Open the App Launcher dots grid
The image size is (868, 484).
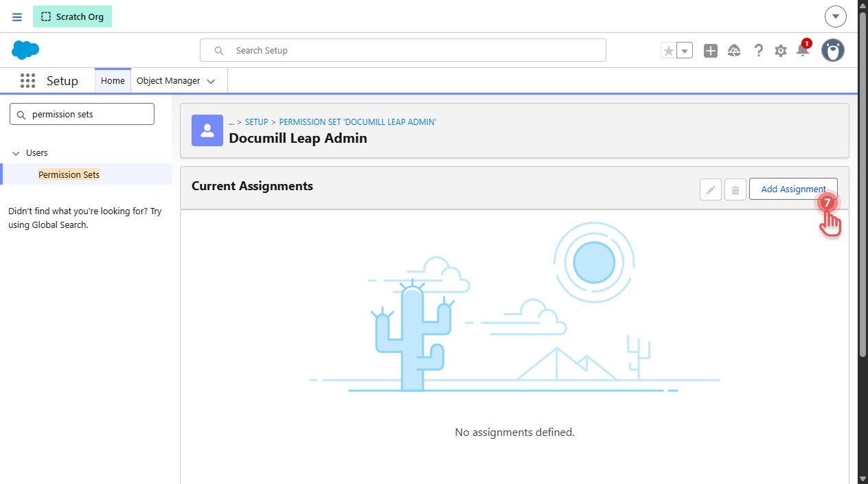pyautogui.click(x=27, y=81)
